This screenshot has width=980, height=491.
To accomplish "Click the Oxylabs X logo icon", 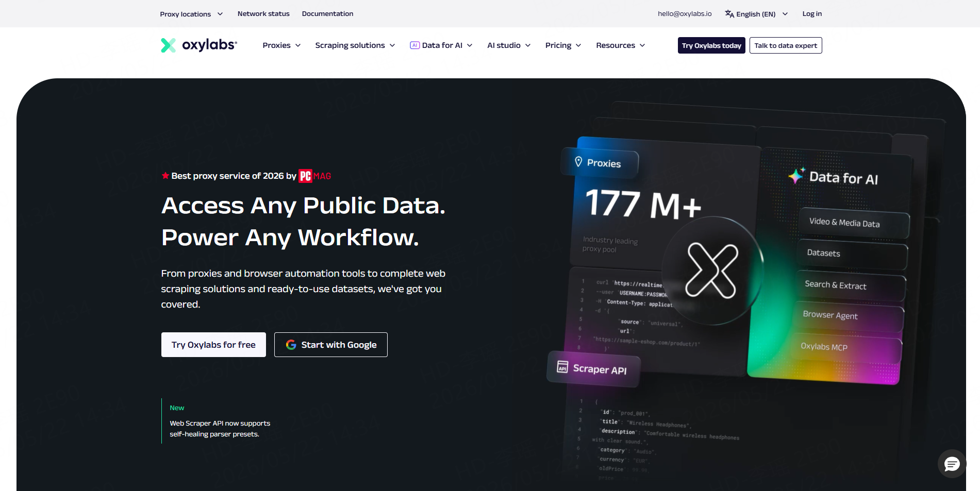I will [168, 45].
